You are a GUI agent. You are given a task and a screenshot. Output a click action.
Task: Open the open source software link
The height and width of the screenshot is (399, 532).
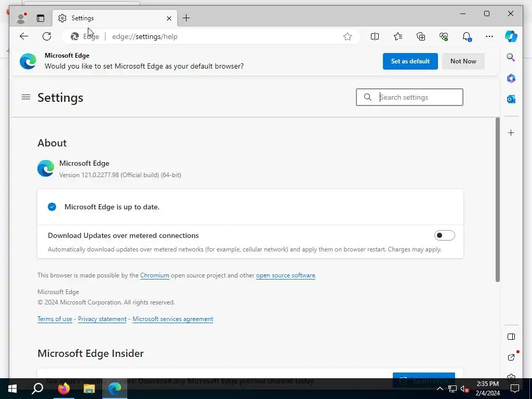click(x=285, y=275)
